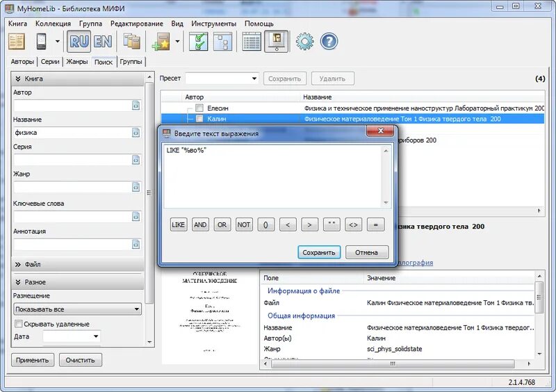The width and height of the screenshot is (556, 392).
Task: Toggle Скрывать удаленные checkbox
Action: pyautogui.click(x=19, y=323)
